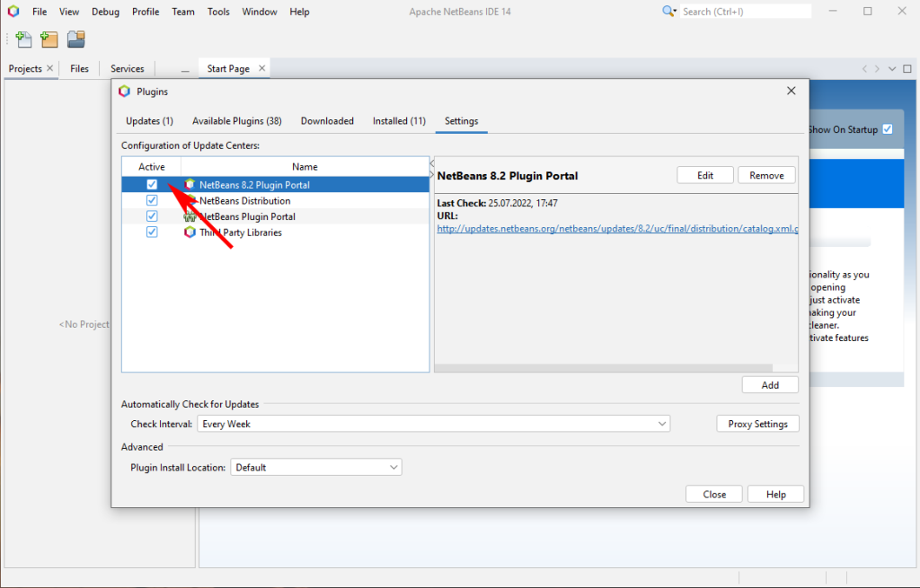Open the Plugin Install Location dropdown

[316, 467]
